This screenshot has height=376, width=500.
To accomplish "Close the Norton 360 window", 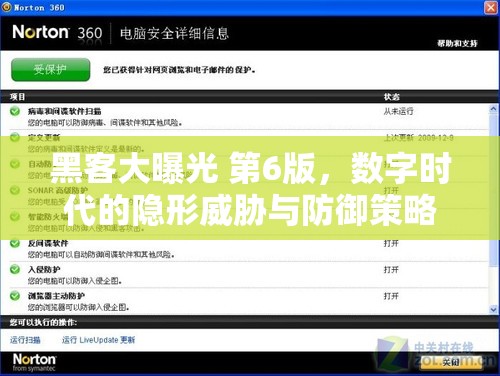I will click(491, 7).
